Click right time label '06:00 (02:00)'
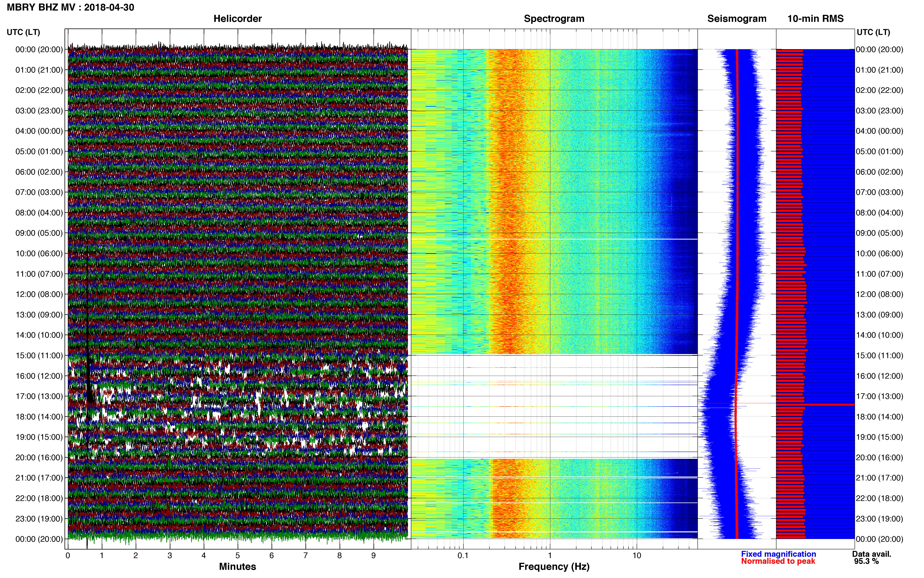Screen dimensions: 924x578 click(879, 172)
